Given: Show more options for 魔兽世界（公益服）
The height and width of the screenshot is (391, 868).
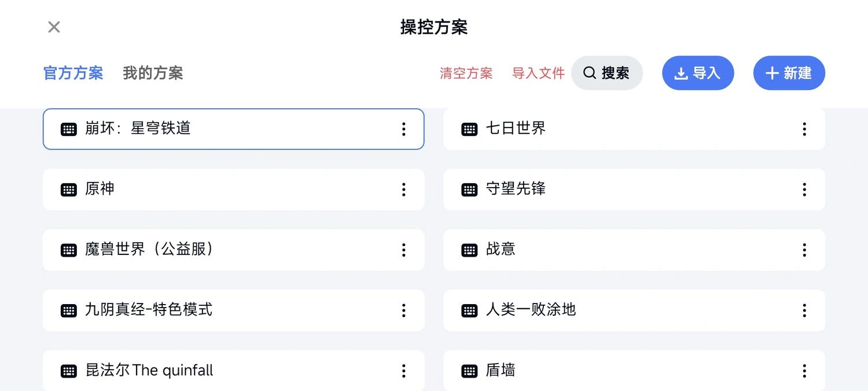Looking at the screenshot, I should pos(403,250).
